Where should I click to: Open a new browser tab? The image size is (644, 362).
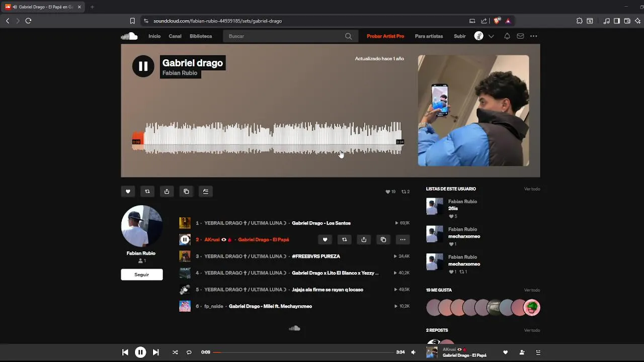92,7
